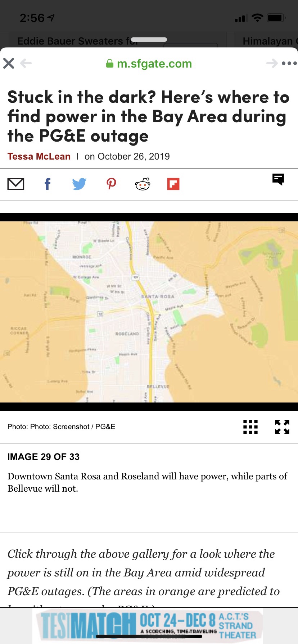Open author Tessa McLean's profile link
The image size is (298, 644).
point(39,156)
